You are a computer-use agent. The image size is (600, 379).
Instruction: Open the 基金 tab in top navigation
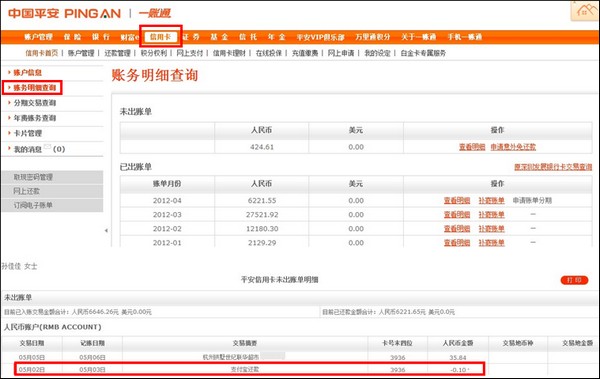click(219, 37)
